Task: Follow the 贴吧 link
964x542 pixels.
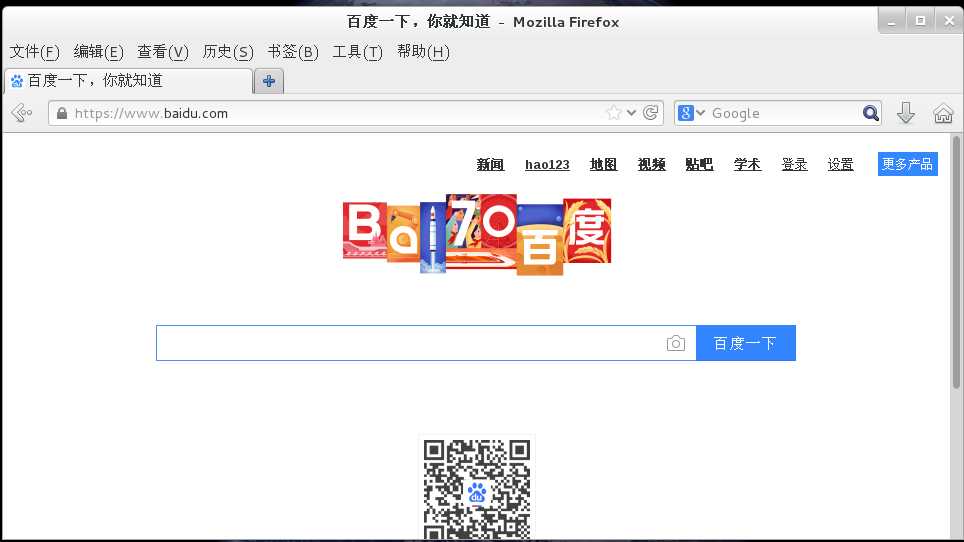Action: tap(699, 164)
